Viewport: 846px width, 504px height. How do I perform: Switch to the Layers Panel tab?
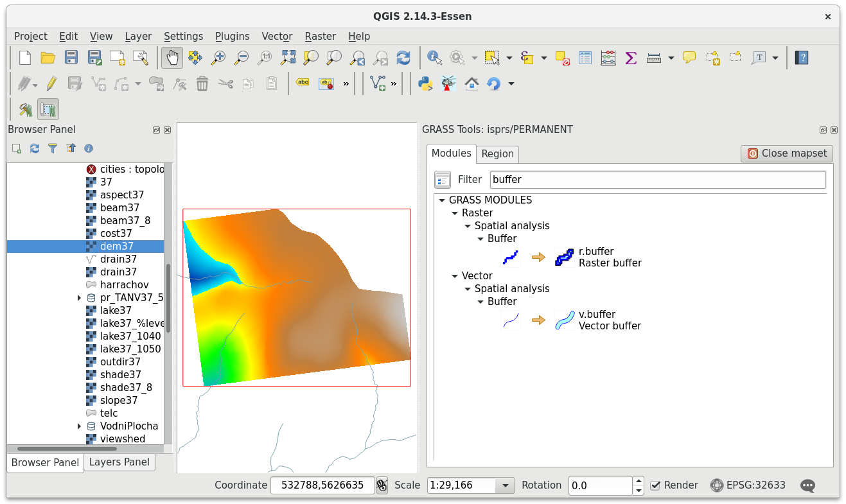(119, 462)
